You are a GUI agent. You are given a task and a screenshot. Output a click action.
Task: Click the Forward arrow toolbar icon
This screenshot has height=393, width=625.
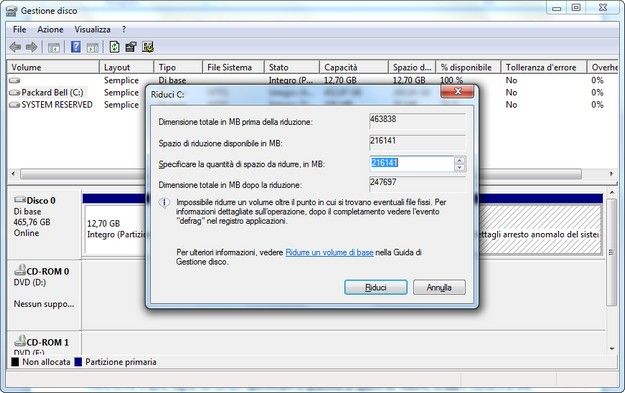pos(31,47)
